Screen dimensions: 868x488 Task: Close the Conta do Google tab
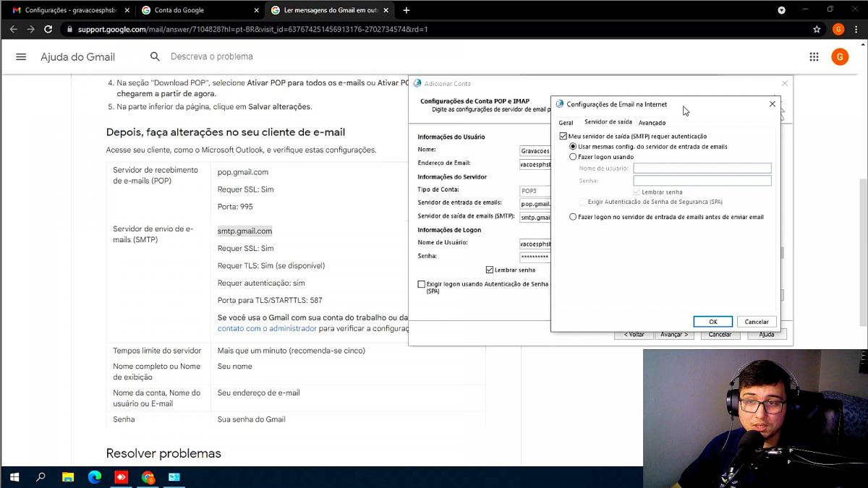tap(256, 10)
